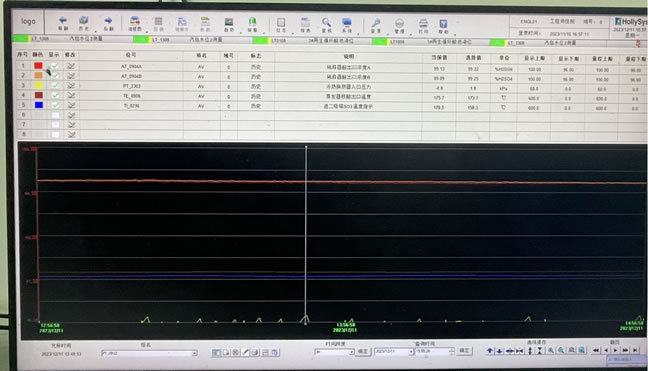The image size is (648, 371).
Task: Click the key login icon in toolbar
Action: tap(376, 25)
